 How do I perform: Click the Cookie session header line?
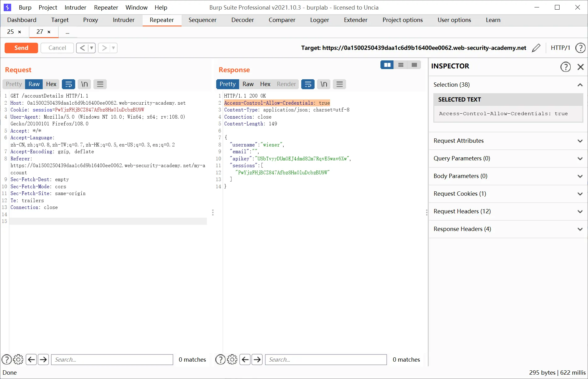77,110
